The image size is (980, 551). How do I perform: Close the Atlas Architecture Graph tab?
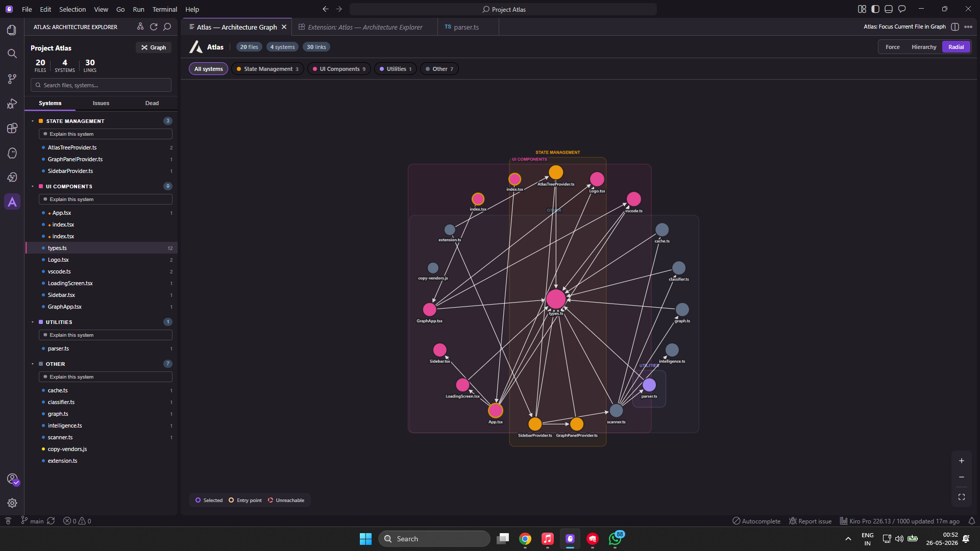pyautogui.click(x=284, y=27)
